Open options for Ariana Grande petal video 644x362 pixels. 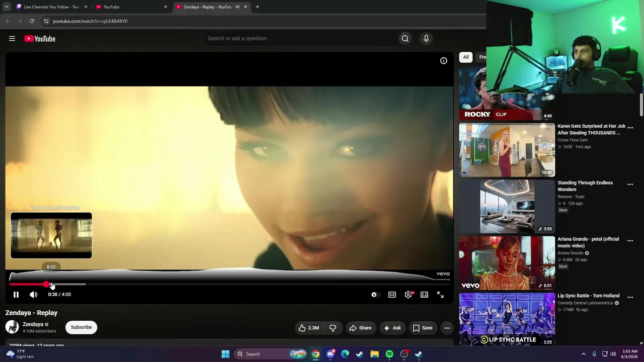(630, 241)
